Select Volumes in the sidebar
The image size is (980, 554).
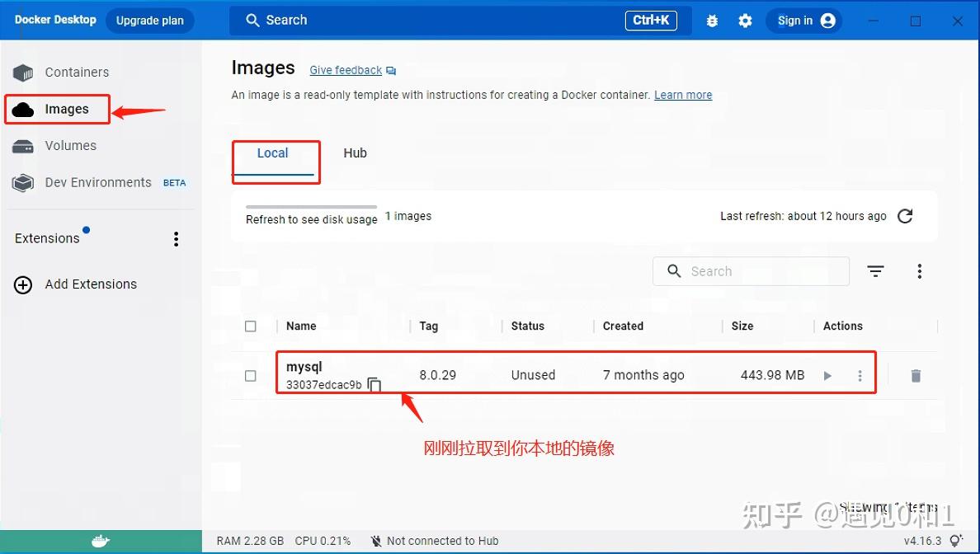pyautogui.click(x=71, y=145)
